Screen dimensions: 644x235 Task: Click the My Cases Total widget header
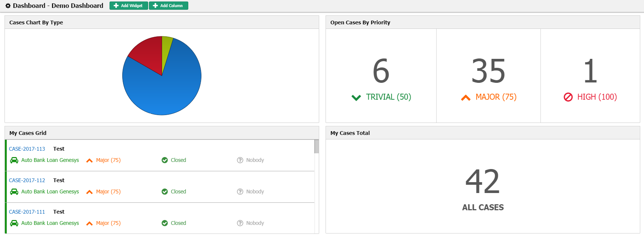coord(483,133)
